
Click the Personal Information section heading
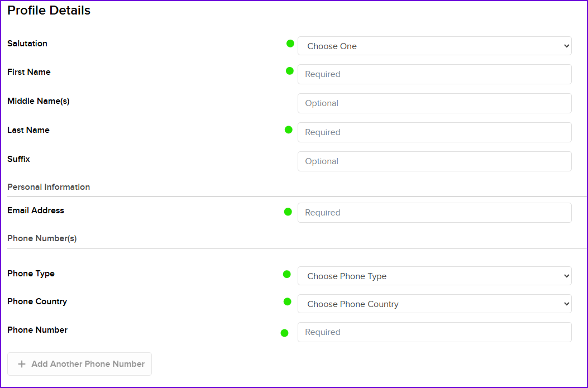coord(49,186)
